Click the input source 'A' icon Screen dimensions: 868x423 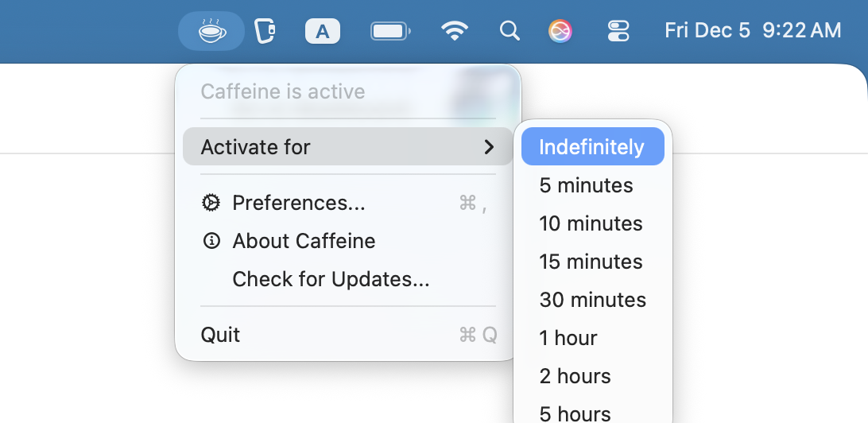click(322, 31)
